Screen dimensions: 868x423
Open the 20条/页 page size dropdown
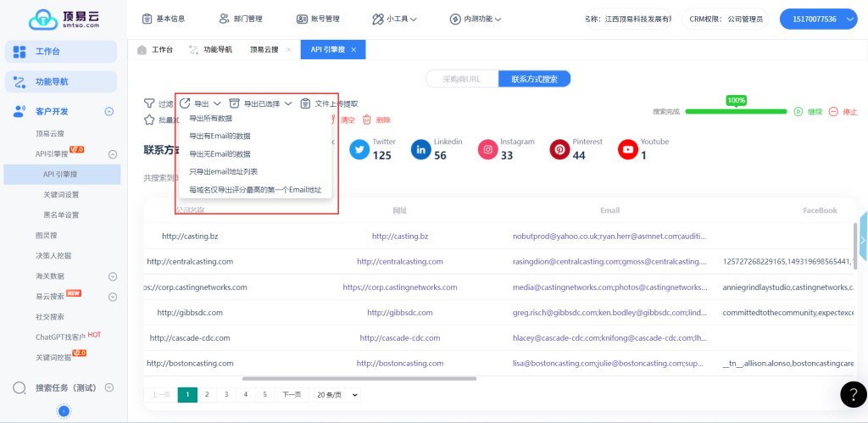point(337,394)
